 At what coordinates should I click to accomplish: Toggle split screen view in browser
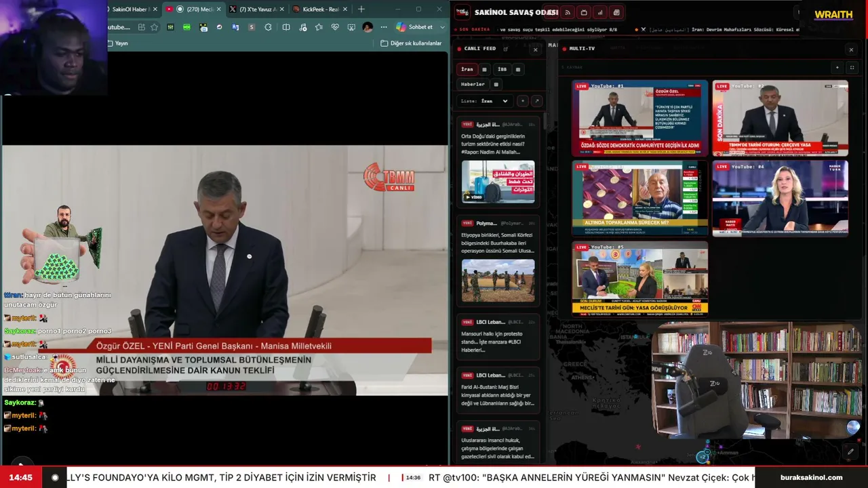(x=286, y=27)
